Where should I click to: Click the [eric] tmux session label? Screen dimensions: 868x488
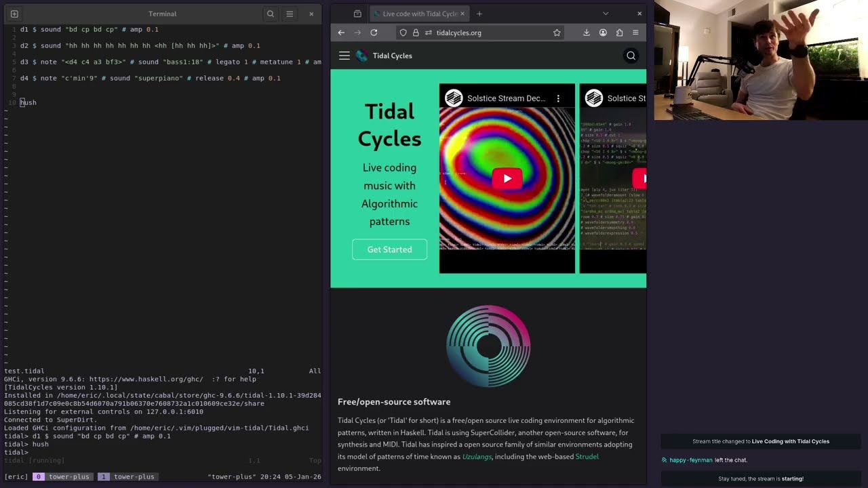click(x=16, y=476)
